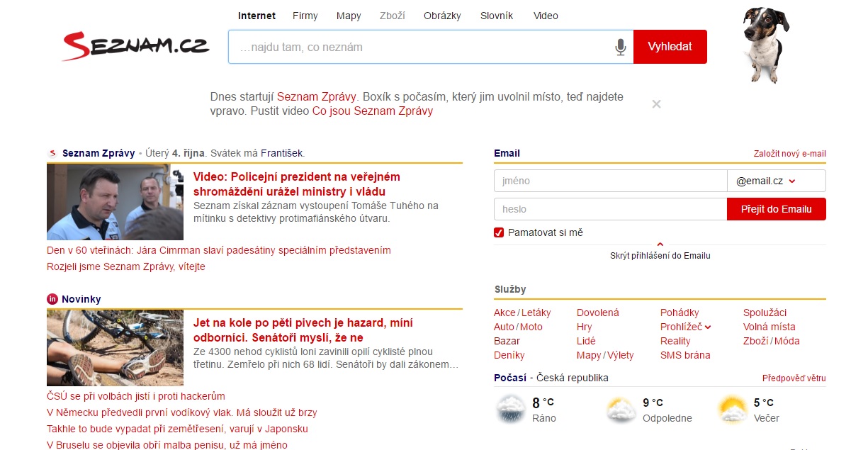Select the Internet search tab

click(x=257, y=16)
